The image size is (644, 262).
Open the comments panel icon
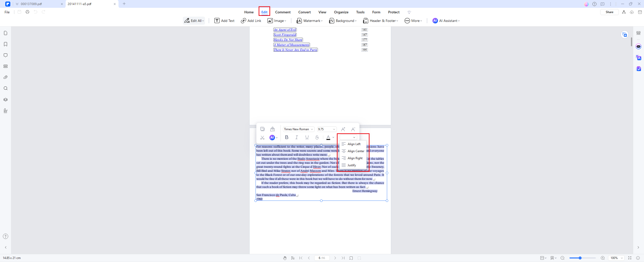click(6, 55)
